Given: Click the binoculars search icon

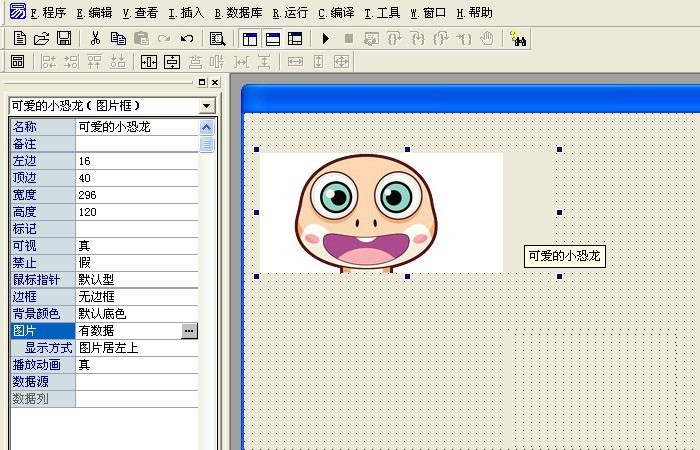Looking at the screenshot, I should point(519,39).
